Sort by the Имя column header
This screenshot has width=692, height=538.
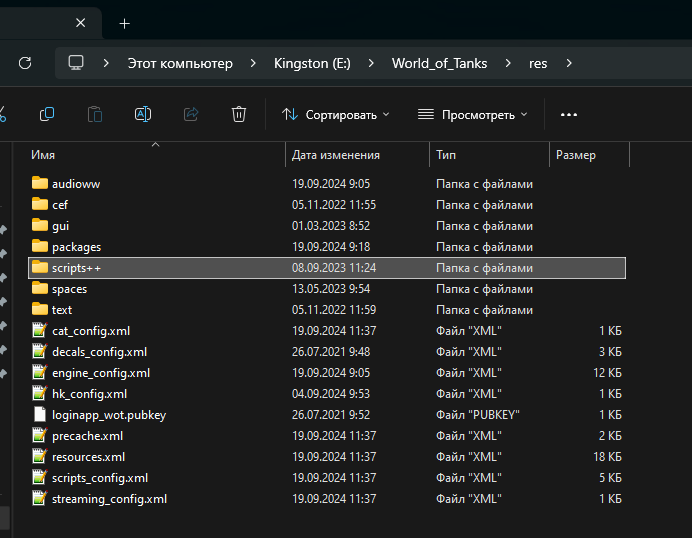point(43,155)
